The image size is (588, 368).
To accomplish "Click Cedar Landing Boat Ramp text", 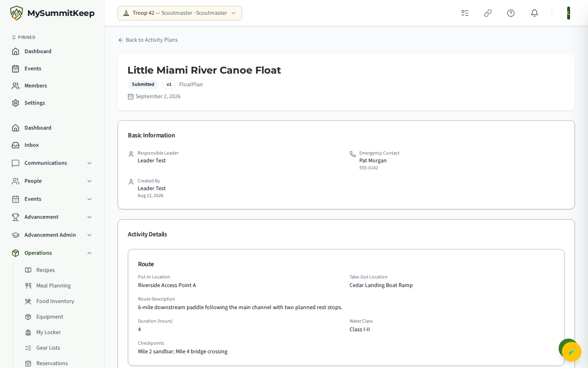I will 381,285.
